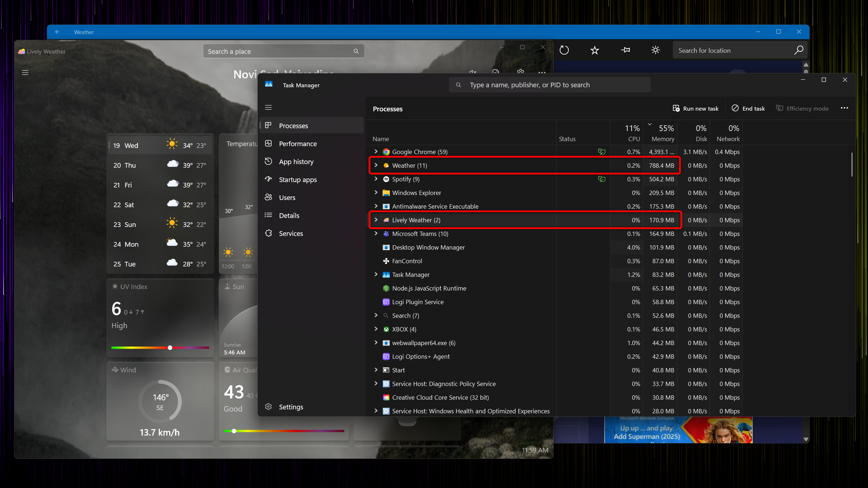Click the End task button
This screenshot has width=868, height=488.
tap(748, 108)
